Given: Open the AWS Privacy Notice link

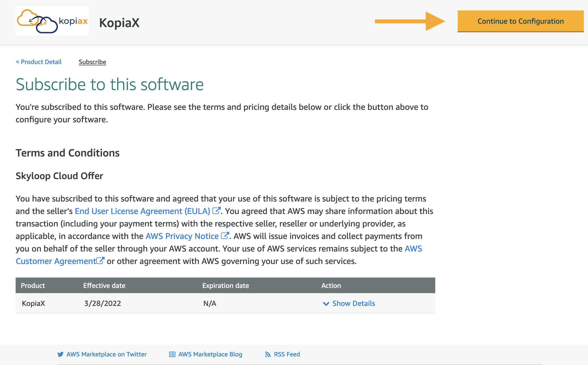Looking at the screenshot, I should pyautogui.click(x=182, y=236).
